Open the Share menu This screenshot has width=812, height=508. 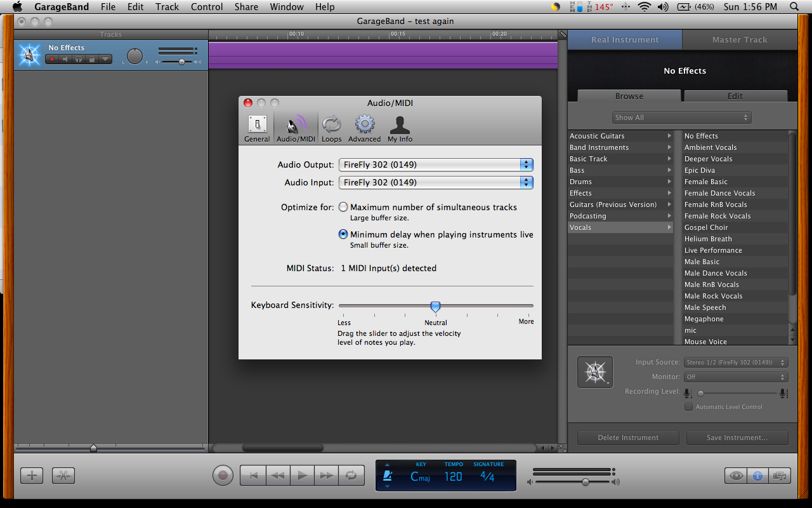[246, 7]
